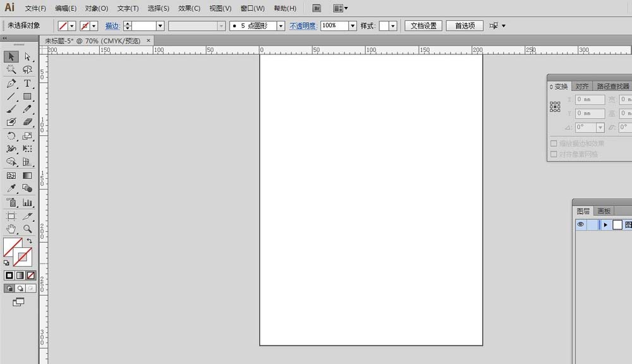
Task: Select the Width/Warp tool
Action: tap(11, 149)
